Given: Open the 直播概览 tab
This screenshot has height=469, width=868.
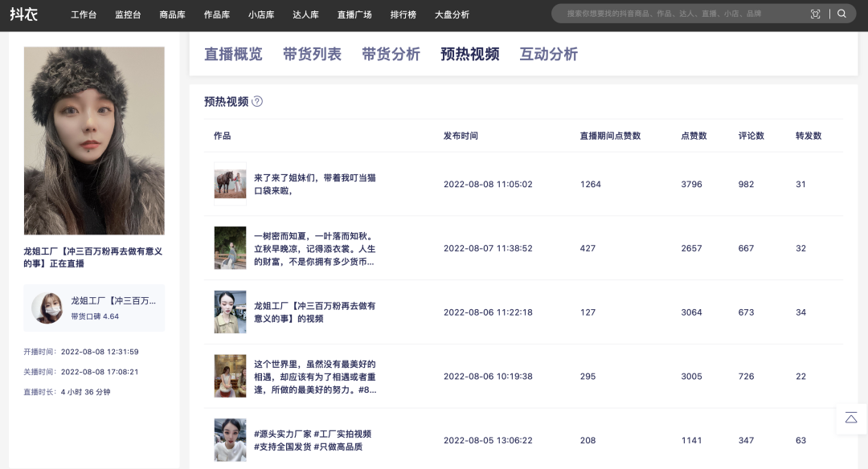Looking at the screenshot, I should [233, 54].
